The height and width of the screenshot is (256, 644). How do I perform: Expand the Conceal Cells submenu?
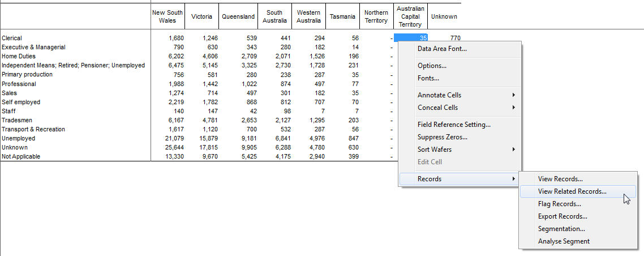[437, 108]
